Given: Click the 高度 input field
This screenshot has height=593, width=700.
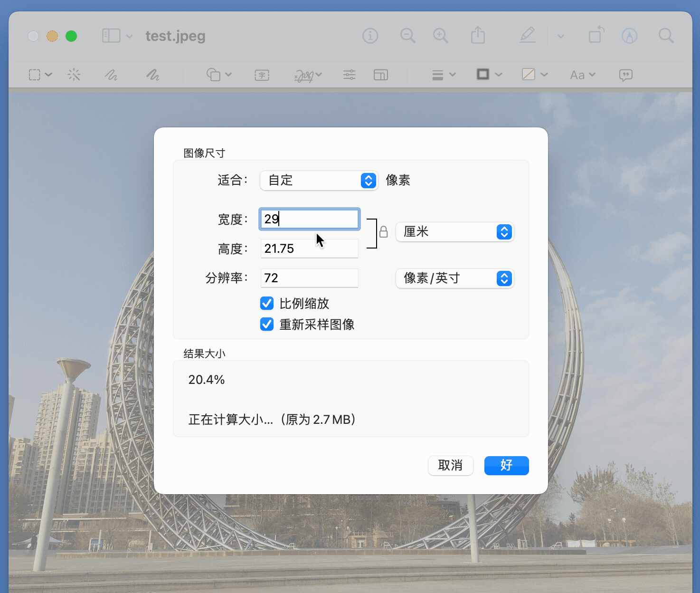Looking at the screenshot, I should (x=309, y=249).
